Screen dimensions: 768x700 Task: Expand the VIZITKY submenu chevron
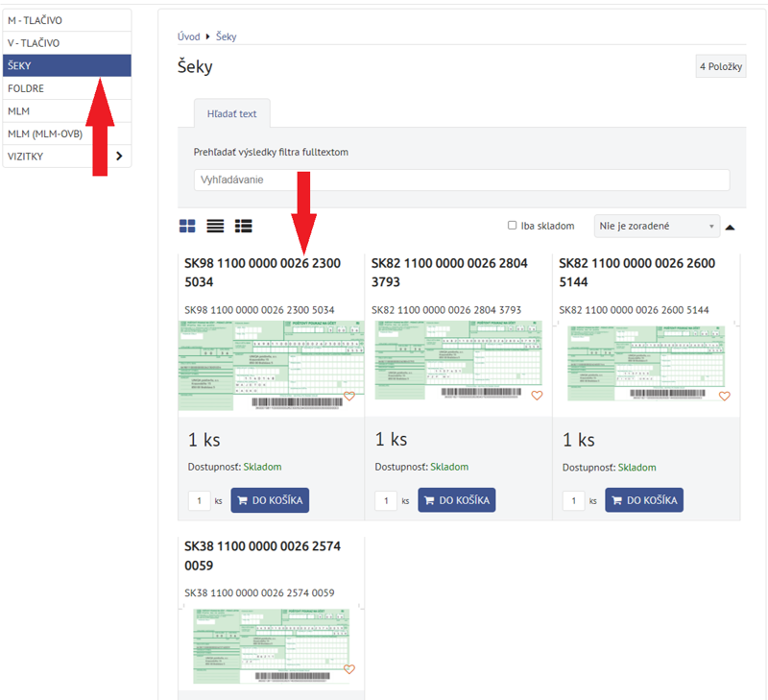[119, 156]
